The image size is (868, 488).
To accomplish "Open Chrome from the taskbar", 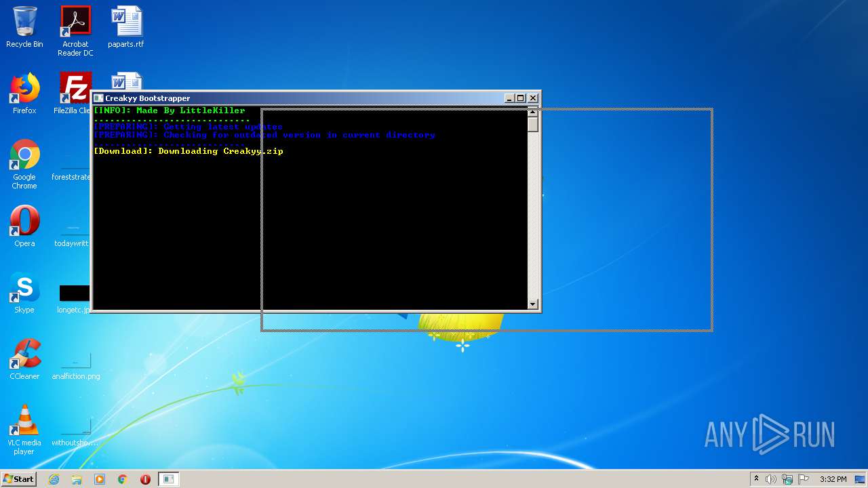I will [123, 479].
